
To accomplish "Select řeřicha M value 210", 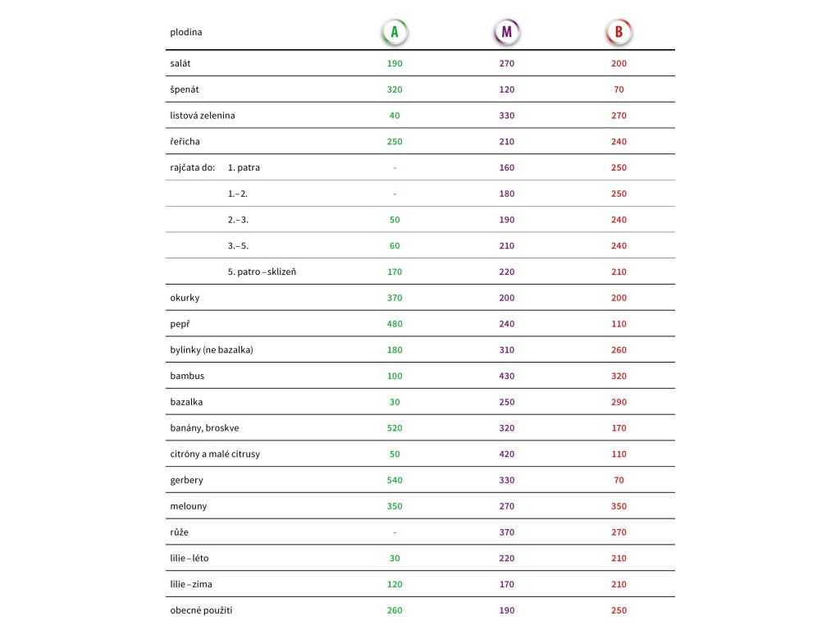I will click(x=507, y=141).
